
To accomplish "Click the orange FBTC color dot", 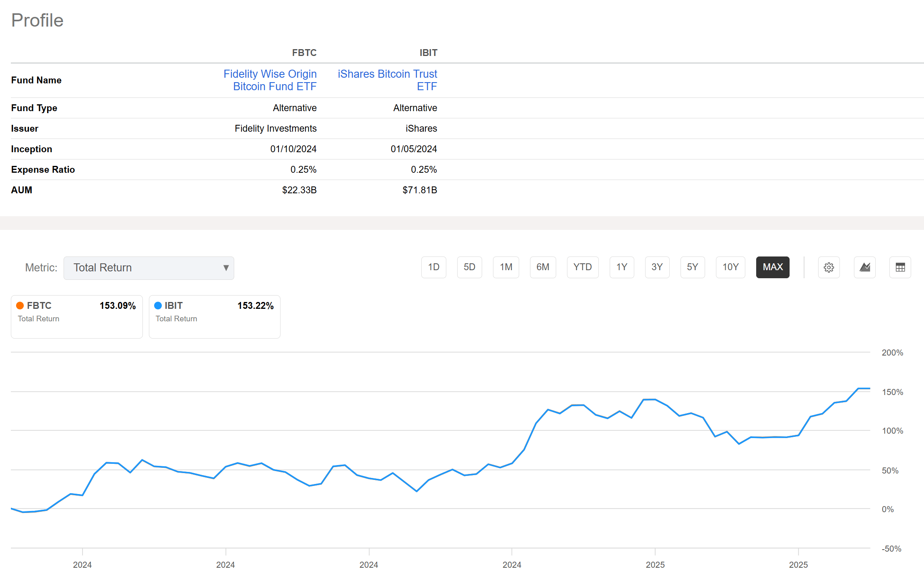I will [x=20, y=306].
